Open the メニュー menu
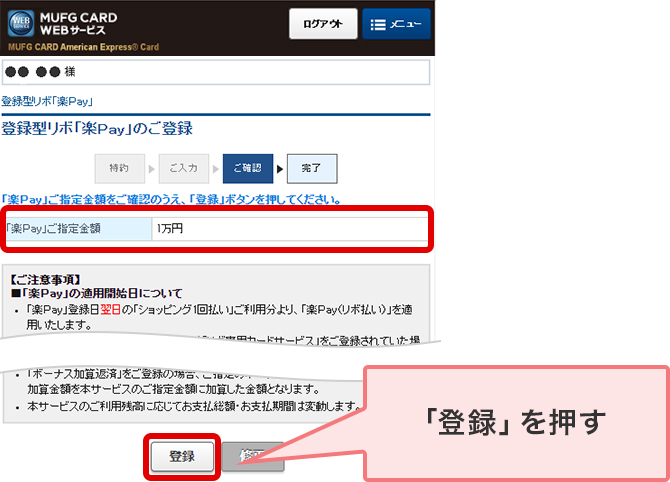The image size is (670, 482). tap(396, 24)
